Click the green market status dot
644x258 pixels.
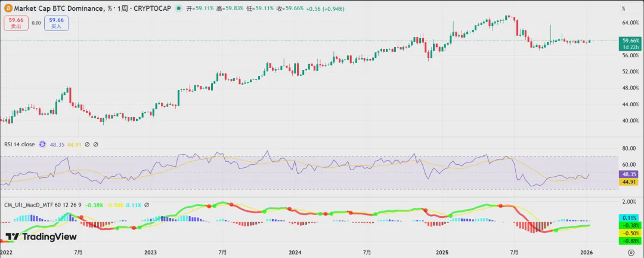[x=179, y=9]
